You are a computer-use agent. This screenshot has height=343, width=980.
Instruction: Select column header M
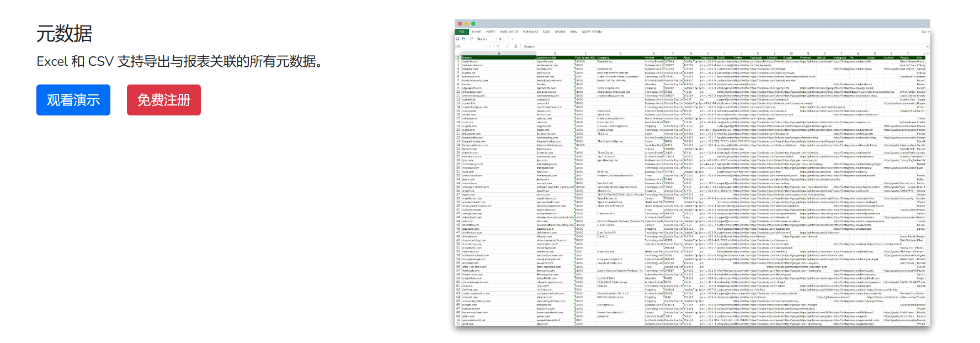(x=791, y=53)
